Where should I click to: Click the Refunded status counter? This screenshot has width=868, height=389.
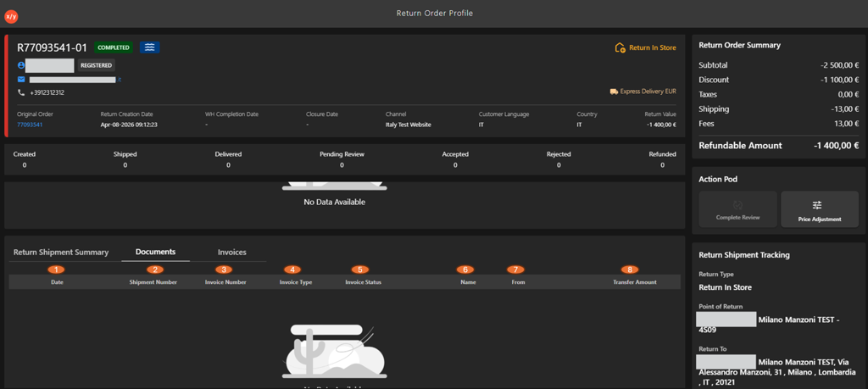tap(662, 159)
